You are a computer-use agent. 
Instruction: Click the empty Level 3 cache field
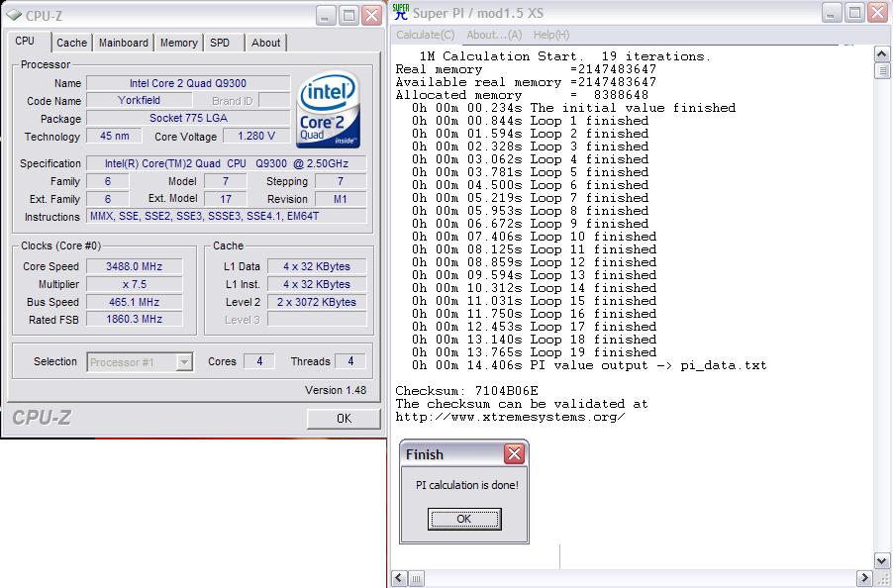(317, 320)
